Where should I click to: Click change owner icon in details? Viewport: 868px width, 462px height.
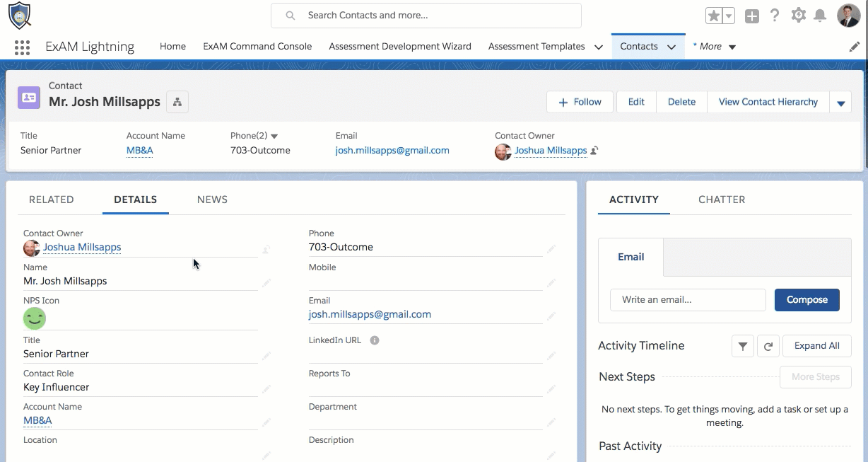(x=266, y=249)
